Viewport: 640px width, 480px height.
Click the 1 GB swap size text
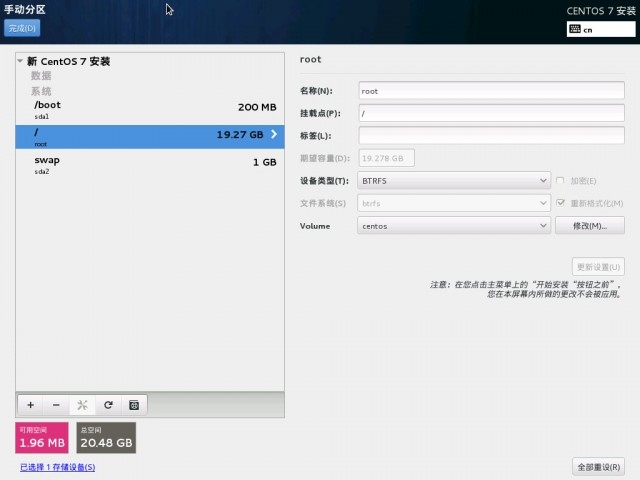pyautogui.click(x=264, y=162)
